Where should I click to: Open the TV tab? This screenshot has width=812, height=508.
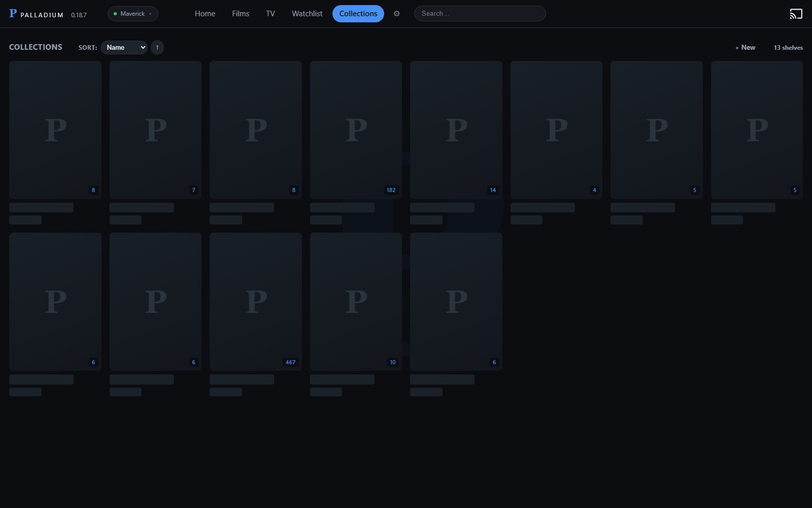point(270,14)
